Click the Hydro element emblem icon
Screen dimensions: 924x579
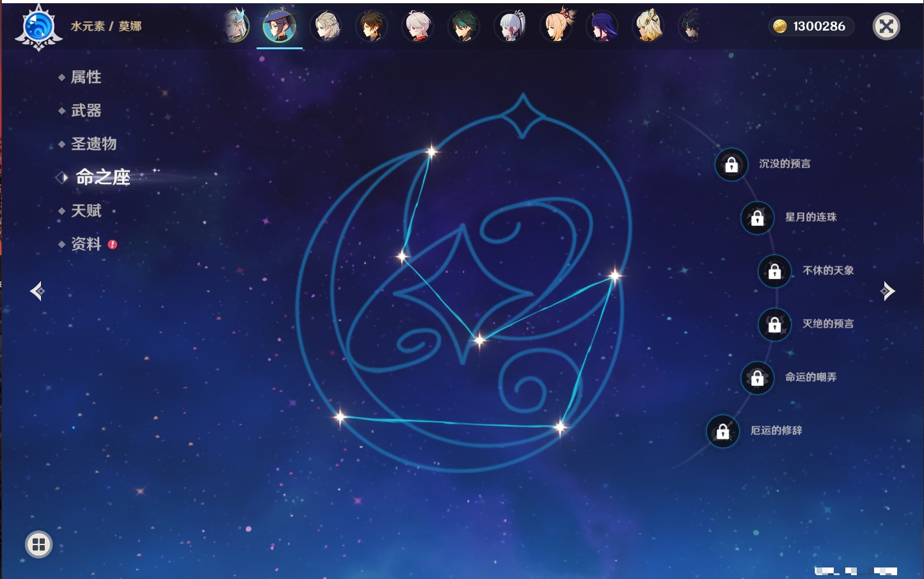38,27
